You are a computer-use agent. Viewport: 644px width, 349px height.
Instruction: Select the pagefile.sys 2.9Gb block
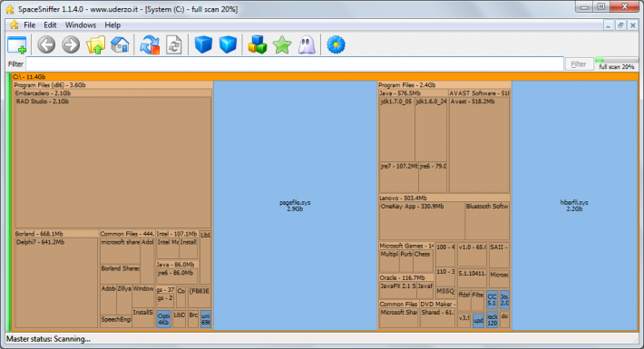click(x=295, y=205)
